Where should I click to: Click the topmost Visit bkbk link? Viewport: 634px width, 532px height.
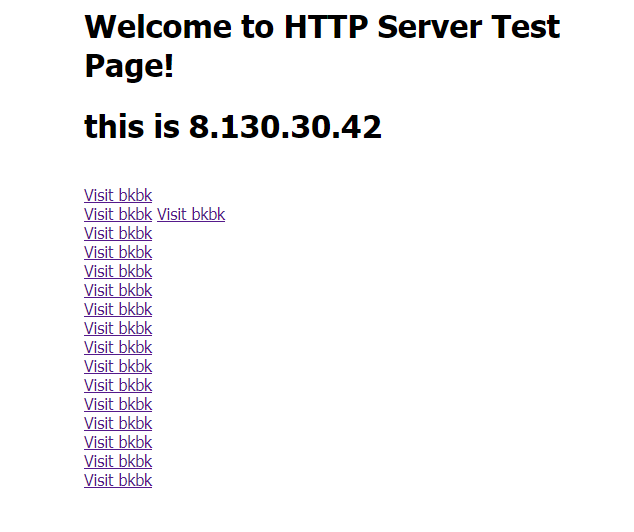(x=118, y=195)
